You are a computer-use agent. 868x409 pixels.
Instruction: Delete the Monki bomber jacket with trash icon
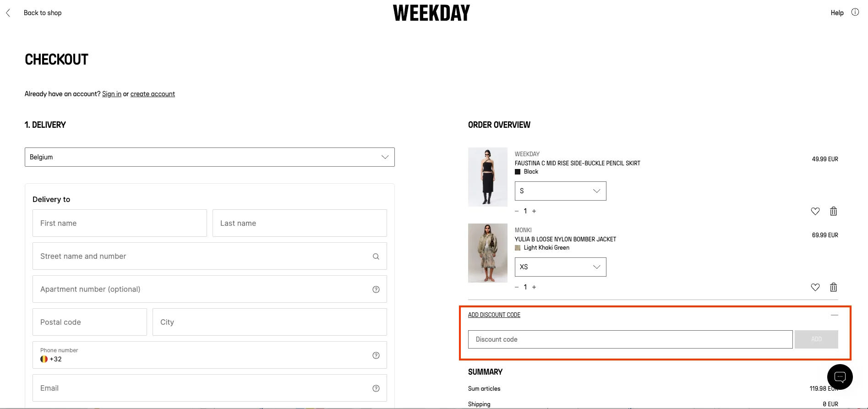[x=833, y=287]
